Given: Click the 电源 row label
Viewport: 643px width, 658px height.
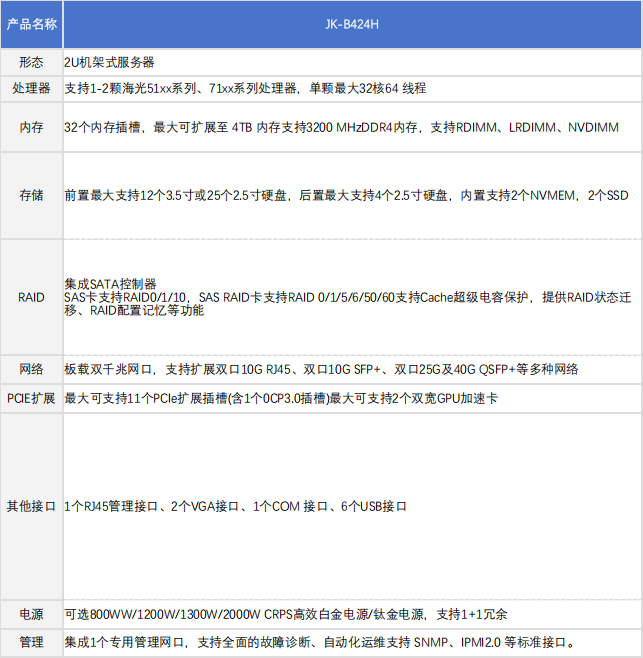Looking at the screenshot, I should click(x=31, y=613).
